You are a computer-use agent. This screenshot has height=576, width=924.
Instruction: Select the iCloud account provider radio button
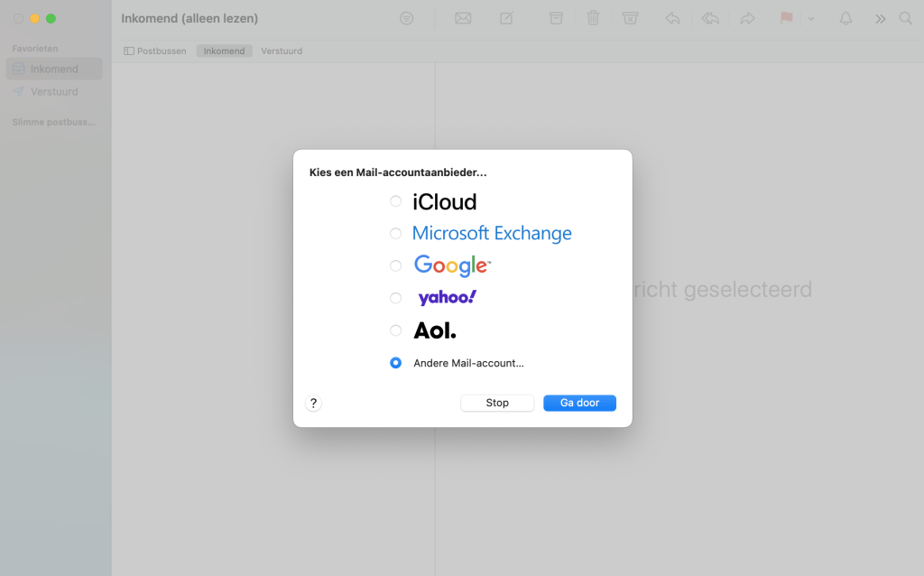[x=395, y=201]
